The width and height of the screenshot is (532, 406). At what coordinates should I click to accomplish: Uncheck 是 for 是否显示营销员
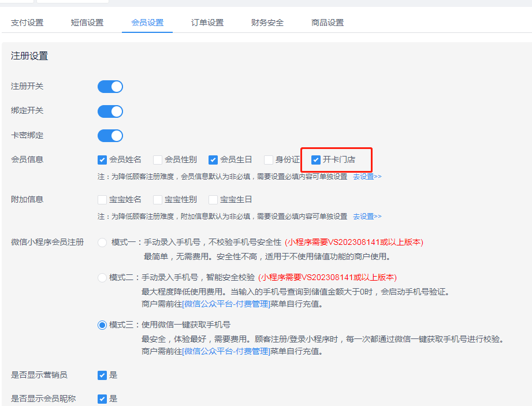pos(102,375)
